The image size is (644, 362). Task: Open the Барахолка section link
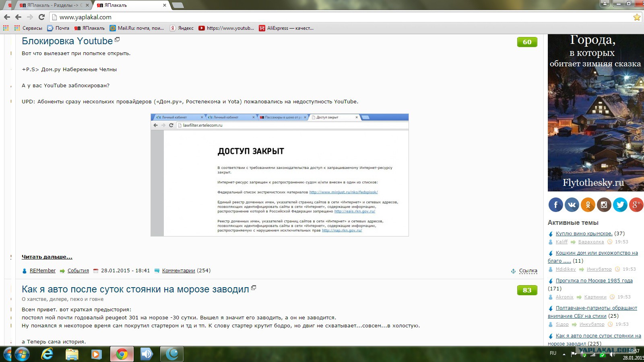tap(591, 242)
